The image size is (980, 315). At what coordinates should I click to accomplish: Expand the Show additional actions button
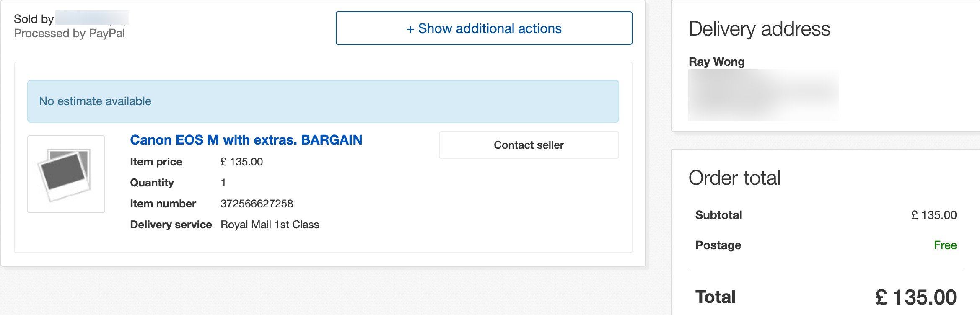coord(484,28)
